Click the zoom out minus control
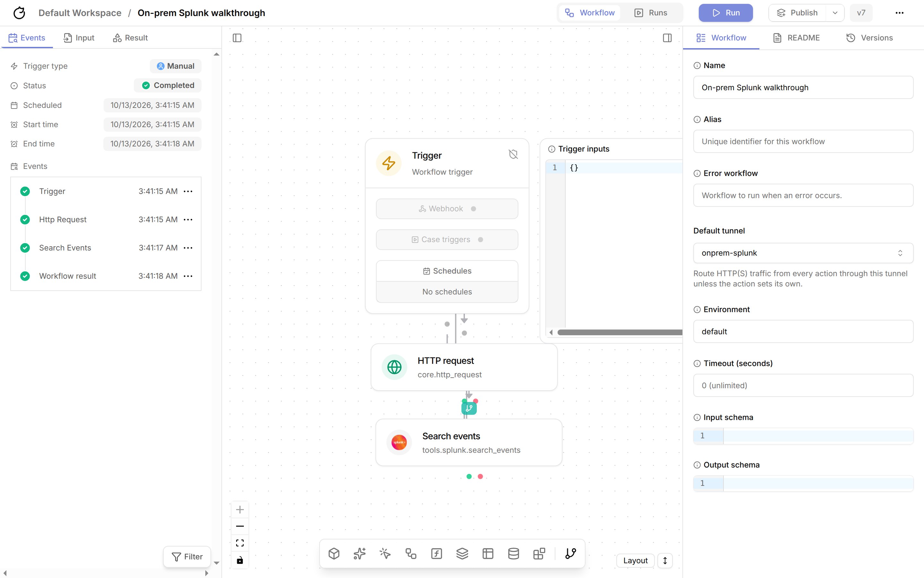 [240, 526]
